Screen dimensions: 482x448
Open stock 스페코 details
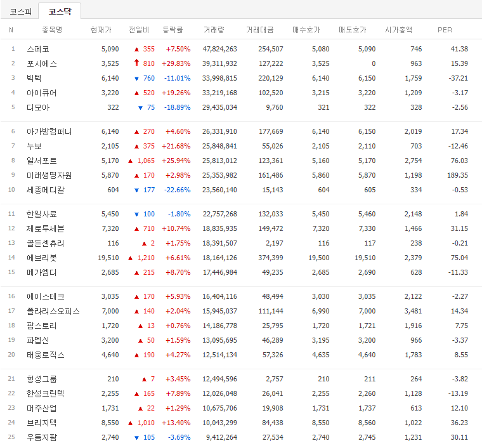pos(38,49)
